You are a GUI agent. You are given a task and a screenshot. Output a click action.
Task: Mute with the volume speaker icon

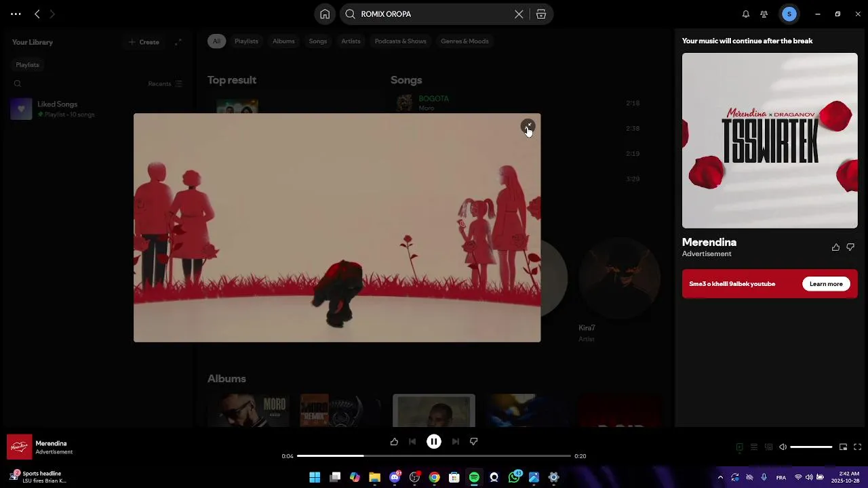click(x=783, y=447)
